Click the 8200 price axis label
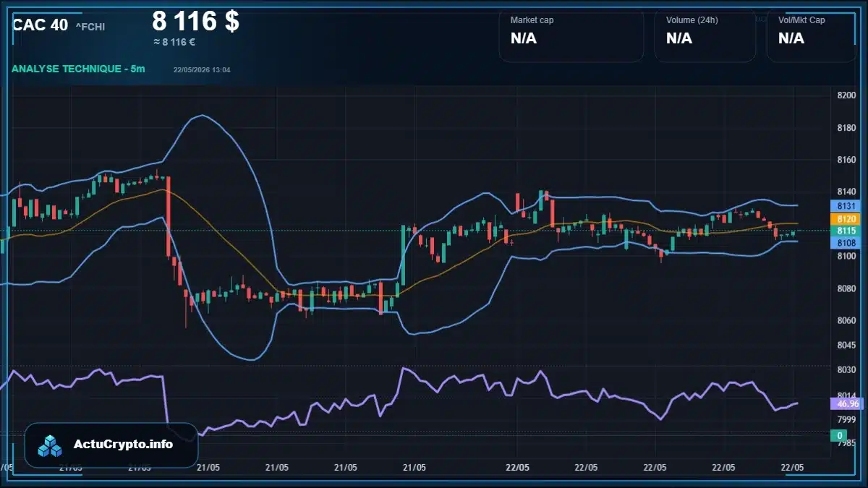Screen dimensions: 868x488 (x=846, y=95)
